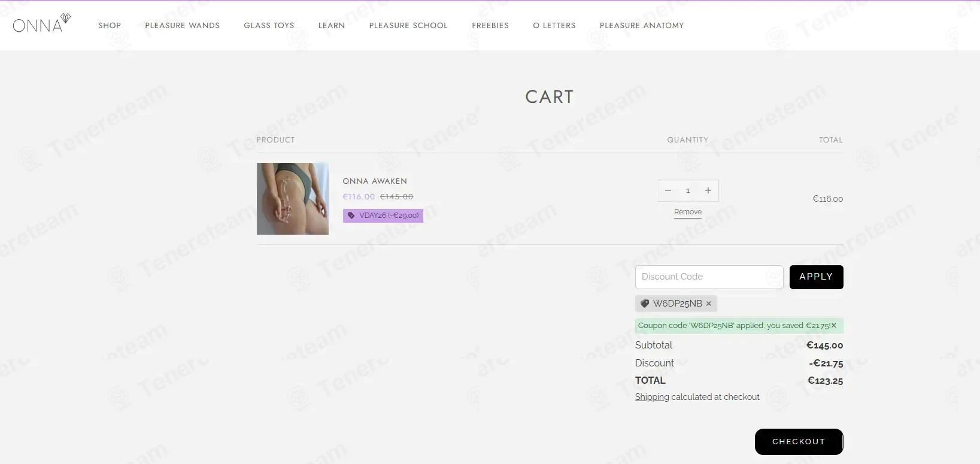
Task: Open the ONNA logo home link
Action: [x=41, y=23]
